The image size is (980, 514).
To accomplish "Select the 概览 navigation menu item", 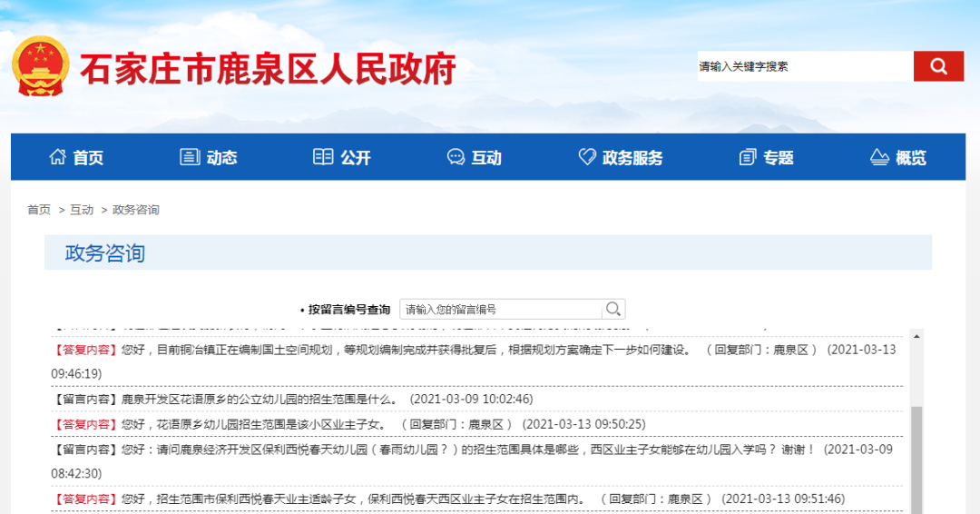I will pos(911,158).
